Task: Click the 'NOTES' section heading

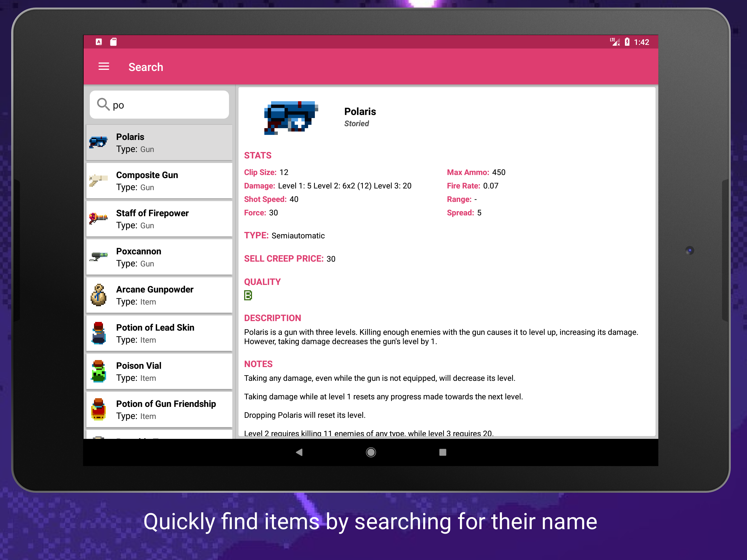Action: pyautogui.click(x=258, y=364)
